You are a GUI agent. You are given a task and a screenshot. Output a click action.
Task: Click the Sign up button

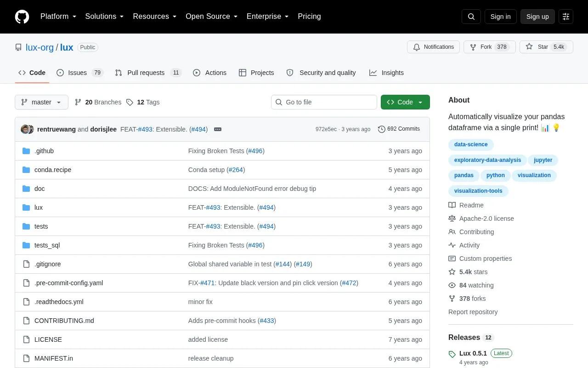pos(537,17)
